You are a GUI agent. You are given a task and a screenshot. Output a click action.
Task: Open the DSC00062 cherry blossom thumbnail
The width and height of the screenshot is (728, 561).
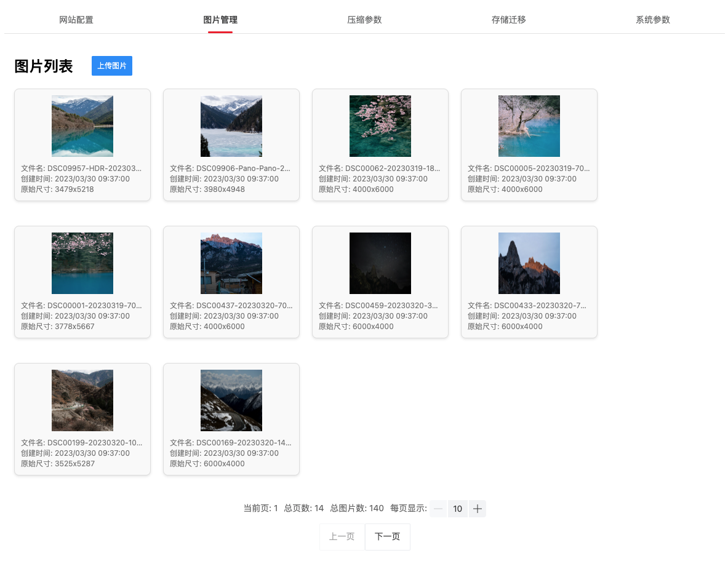click(380, 126)
